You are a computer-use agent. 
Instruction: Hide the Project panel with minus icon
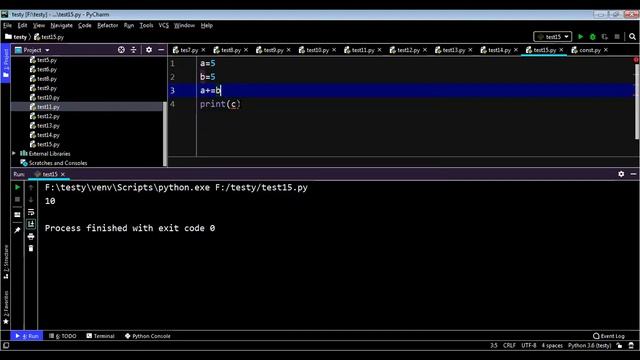161,50
